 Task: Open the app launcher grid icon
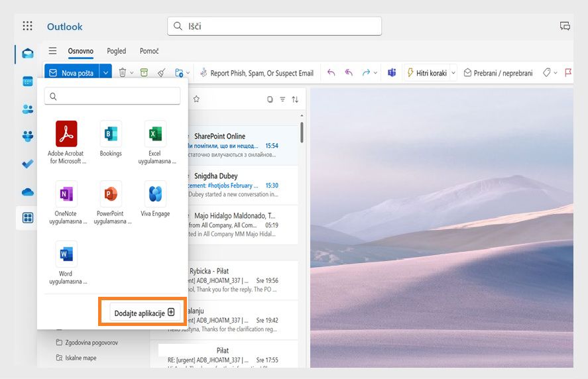click(27, 26)
